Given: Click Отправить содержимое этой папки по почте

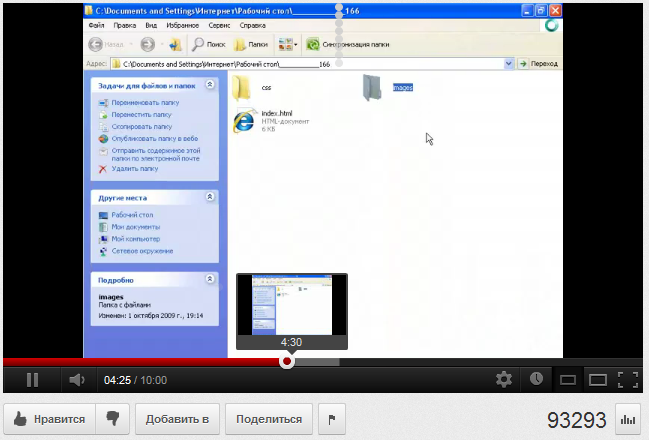Looking at the screenshot, I should 156,154.
